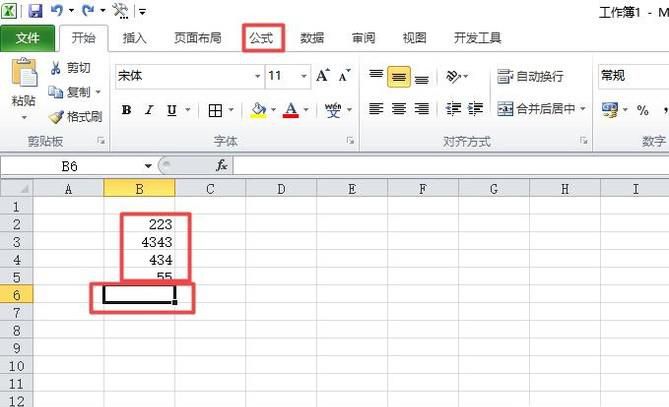Switch to the 页面布局 (Page Layout) tab
This screenshot has height=407, width=669.
tap(198, 38)
